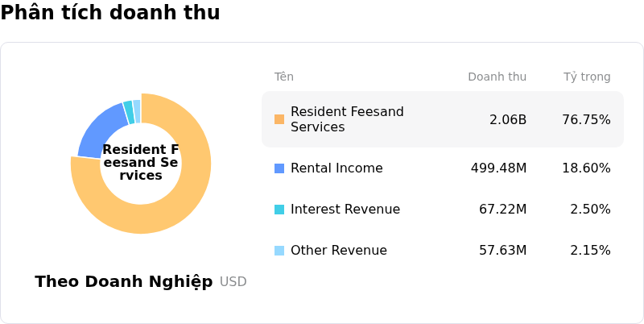Click the cyan Interest Revenue swatch
644x324 pixels.
(x=279, y=210)
